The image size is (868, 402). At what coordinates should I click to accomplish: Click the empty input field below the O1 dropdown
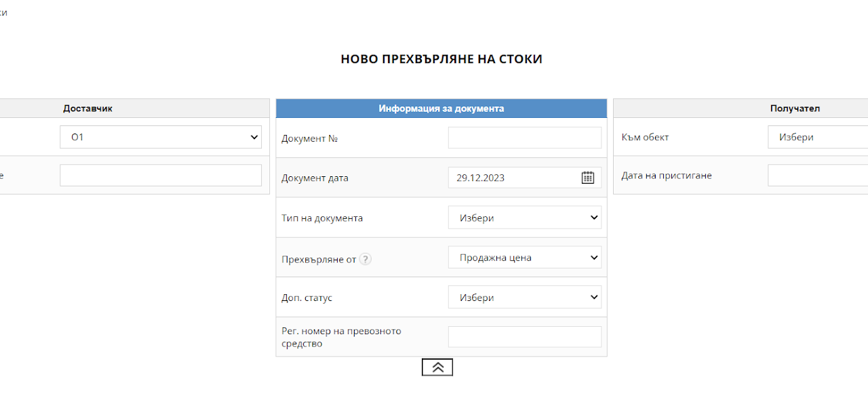point(161,175)
